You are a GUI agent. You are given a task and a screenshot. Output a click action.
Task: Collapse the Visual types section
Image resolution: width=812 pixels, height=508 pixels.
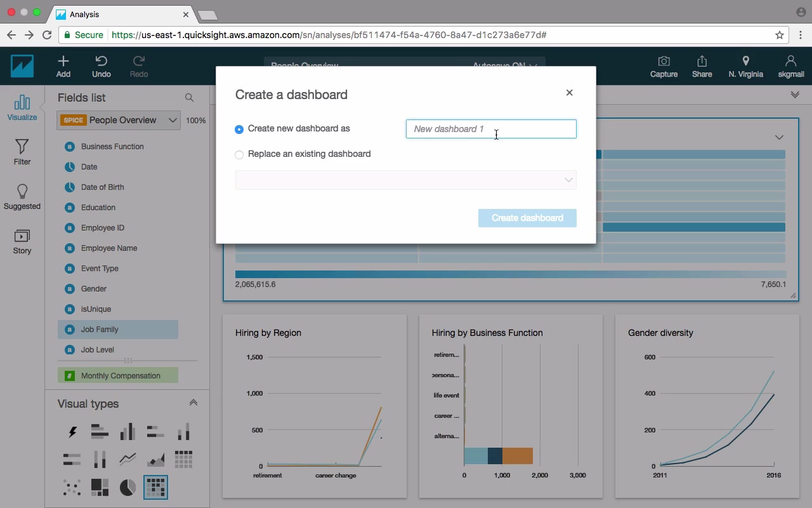(x=193, y=403)
